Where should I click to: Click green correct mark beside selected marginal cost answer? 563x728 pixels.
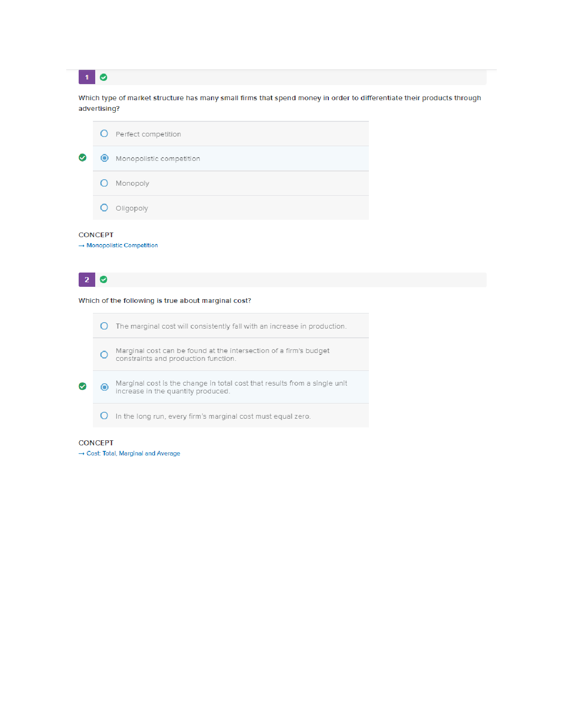(x=83, y=387)
